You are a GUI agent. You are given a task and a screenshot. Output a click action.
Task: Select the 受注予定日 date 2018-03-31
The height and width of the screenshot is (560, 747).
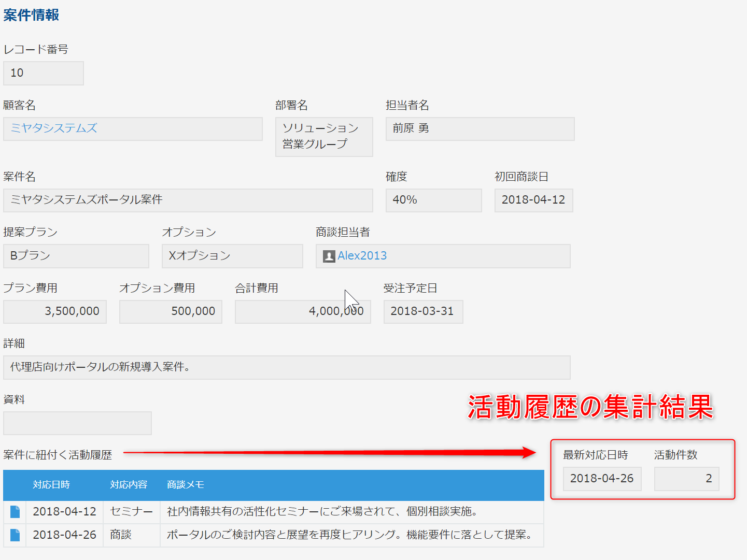(x=422, y=311)
